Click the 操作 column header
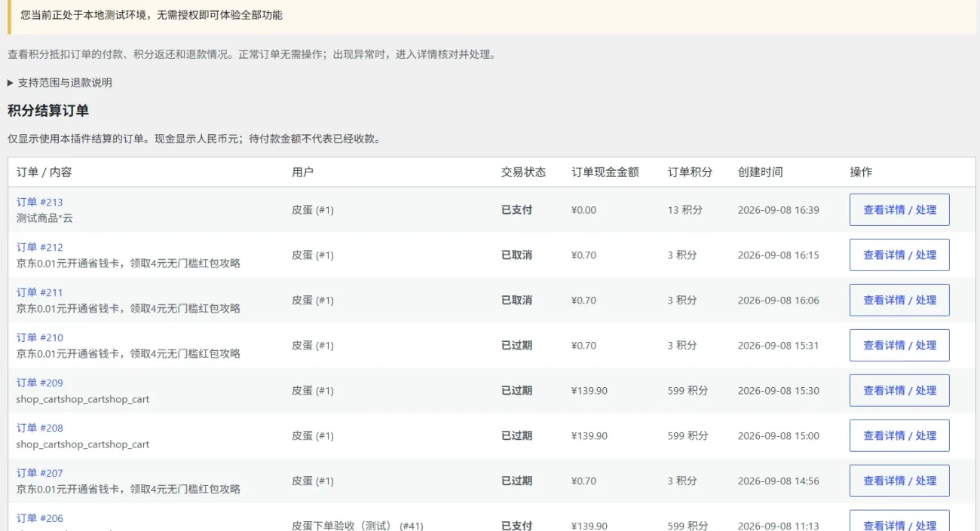Viewport: 980px width, 531px height. [x=861, y=172]
